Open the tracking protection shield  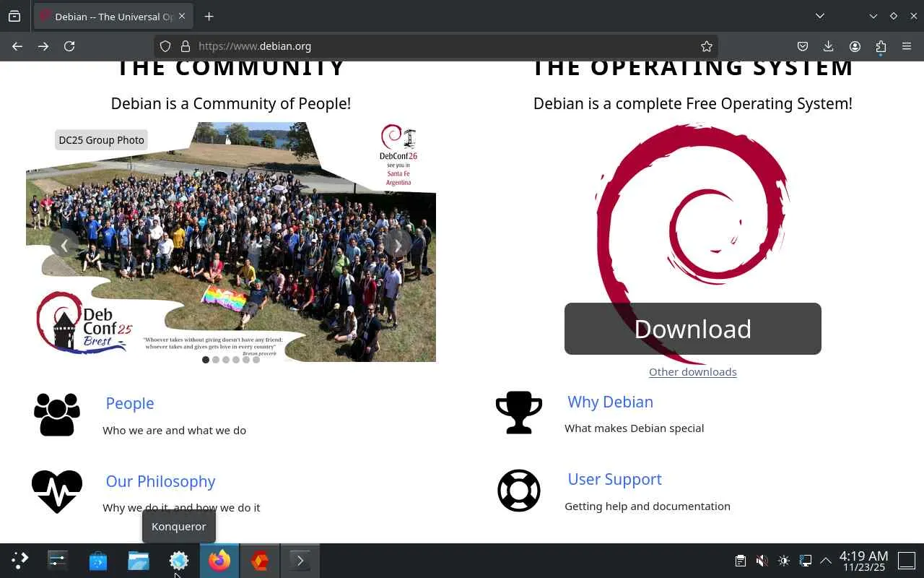coord(165,46)
